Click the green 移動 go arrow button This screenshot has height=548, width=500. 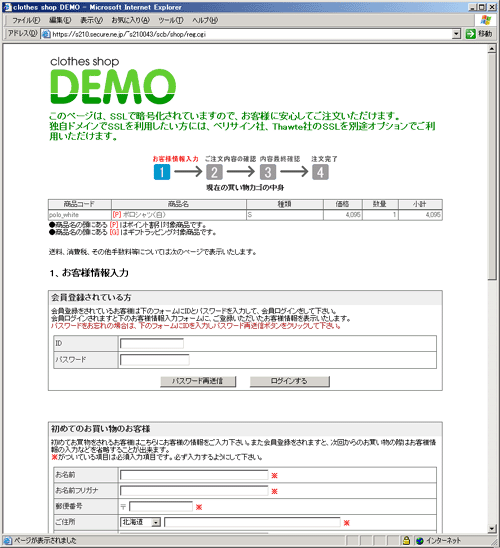click(471, 34)
